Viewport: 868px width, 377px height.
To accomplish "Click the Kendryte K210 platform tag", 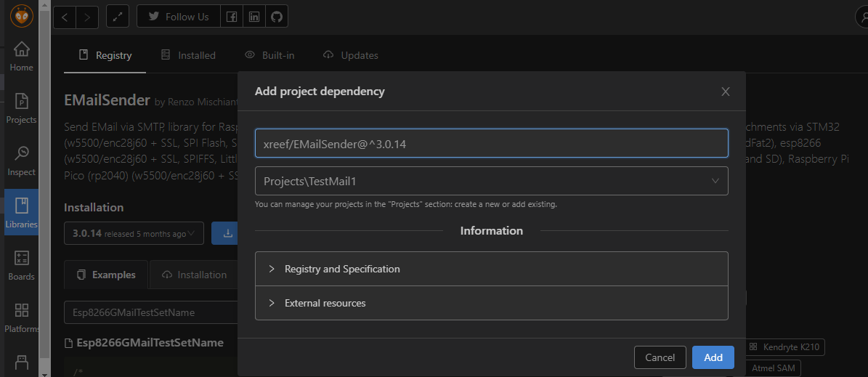I will click(x=785, y=347).
